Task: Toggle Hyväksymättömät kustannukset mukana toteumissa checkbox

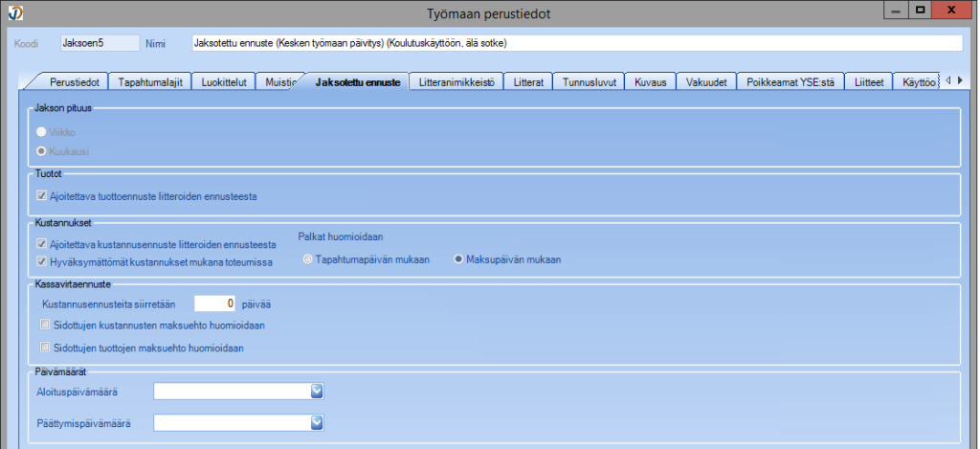Action: click(42, 262)
